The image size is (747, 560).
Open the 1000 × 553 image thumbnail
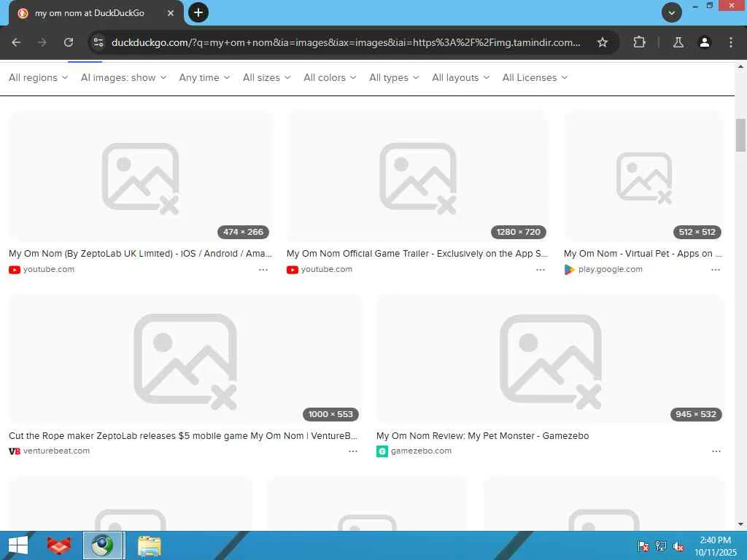click(185, 359)
